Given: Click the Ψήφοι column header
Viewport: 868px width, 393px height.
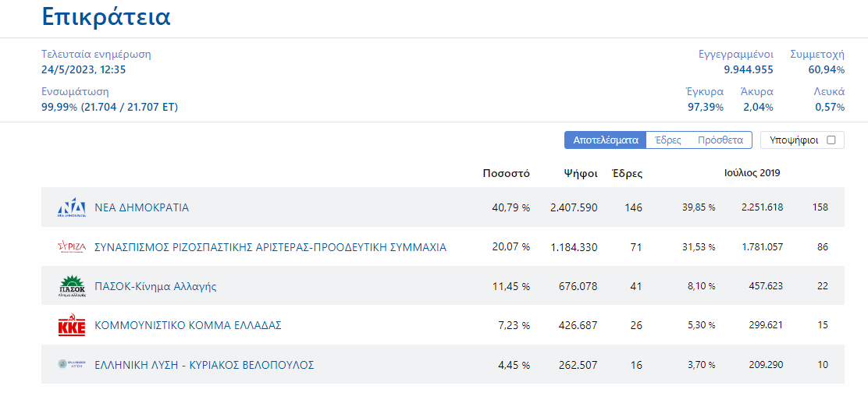Looking at the screenshot, I should click(581, 173).
